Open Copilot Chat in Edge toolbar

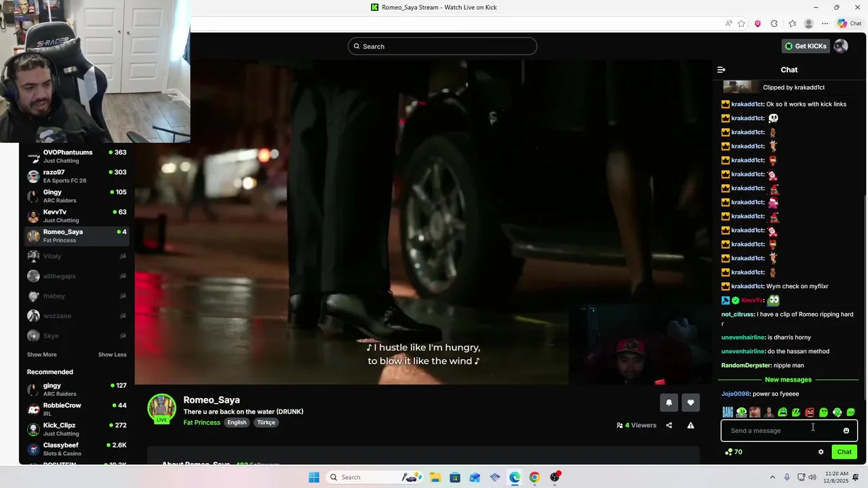coord(850,23)
